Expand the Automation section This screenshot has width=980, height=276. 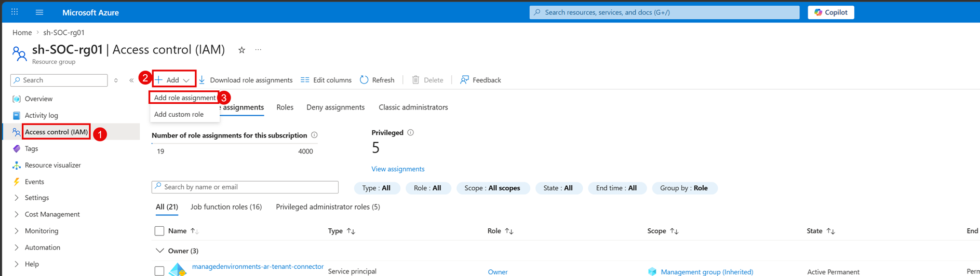(42, 247)
